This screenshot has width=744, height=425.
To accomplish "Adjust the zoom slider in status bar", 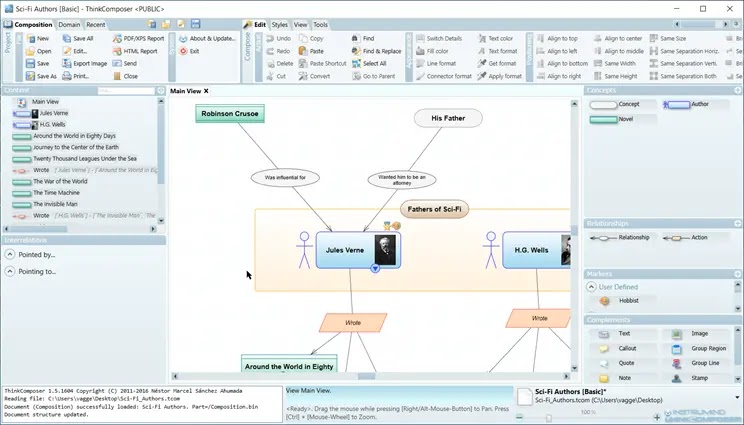I will tap(549, 418).
